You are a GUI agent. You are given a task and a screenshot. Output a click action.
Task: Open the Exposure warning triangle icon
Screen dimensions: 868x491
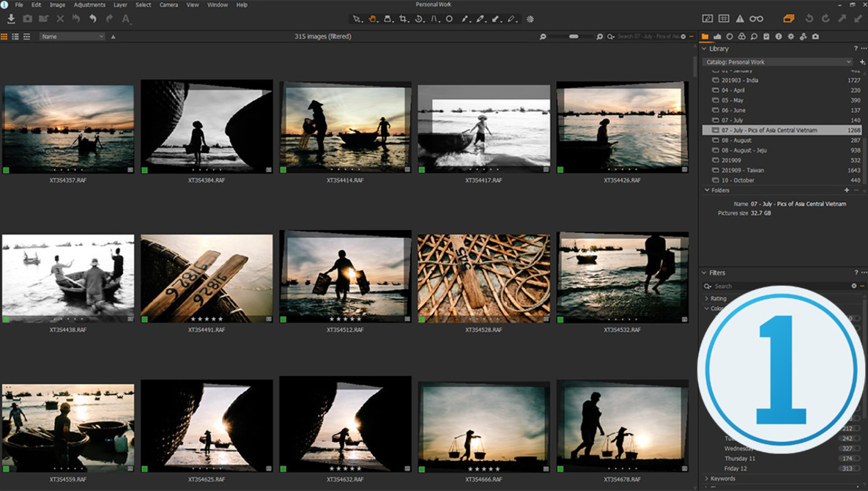tap(740, 19)
